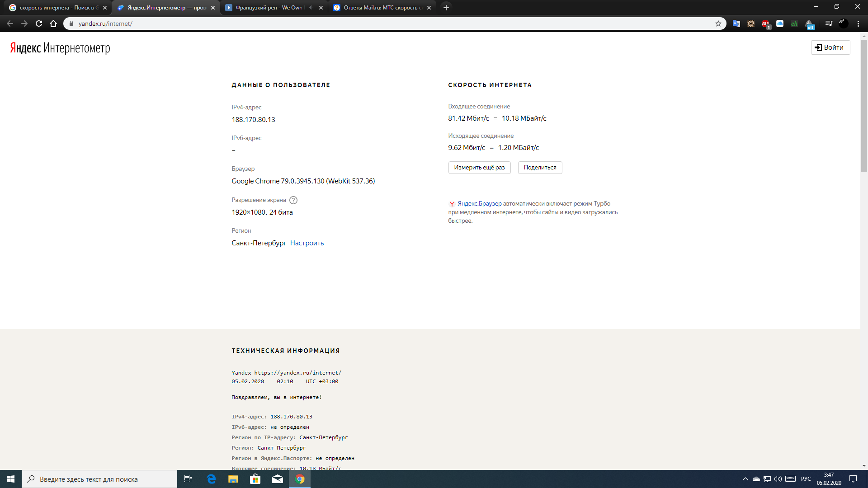
Task: Open the brown round extension icon
Action: [751, 23]
